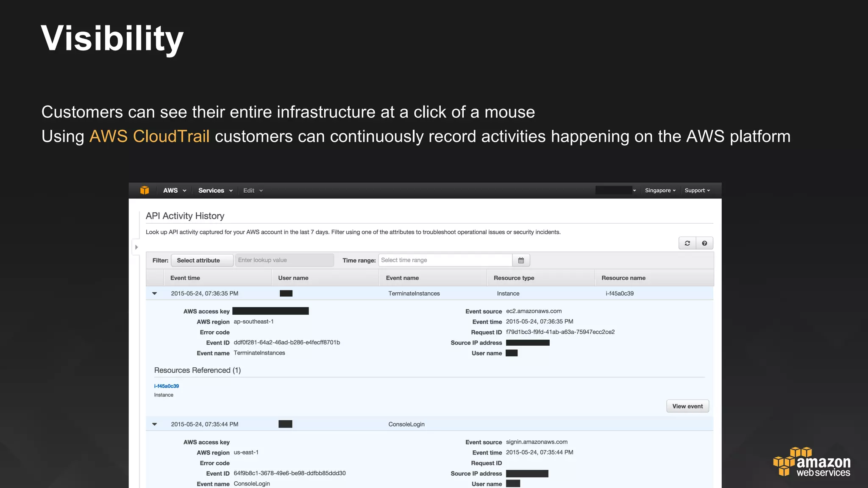Image resolution: width=868 pixels, height=488 pixels.
Task: Click the Event name column header
Action: click(x=433, y=278)
